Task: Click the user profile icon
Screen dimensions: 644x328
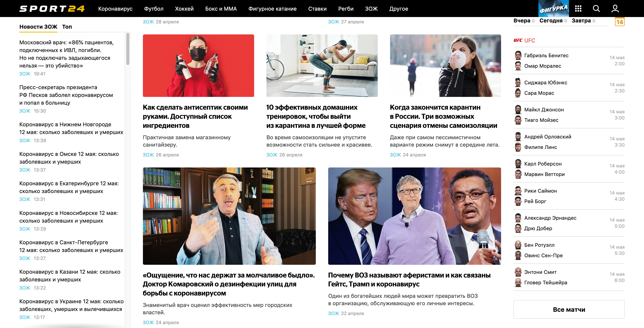Action: tap(615, 9)
